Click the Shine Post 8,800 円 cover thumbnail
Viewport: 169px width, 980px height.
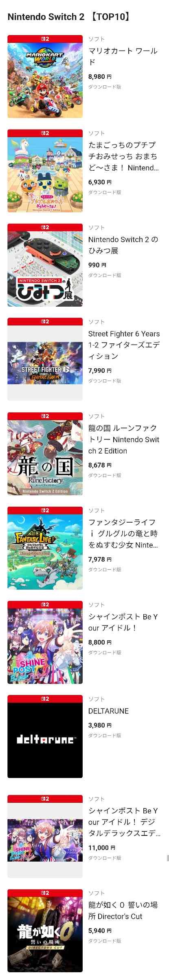coord(45,642)
